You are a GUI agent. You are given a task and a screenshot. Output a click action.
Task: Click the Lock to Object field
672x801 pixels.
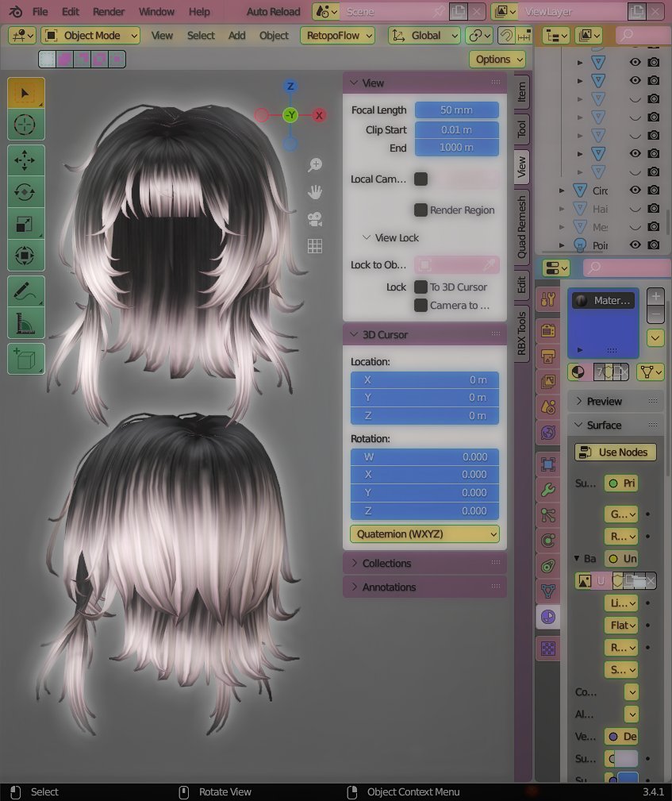(456, 265)
